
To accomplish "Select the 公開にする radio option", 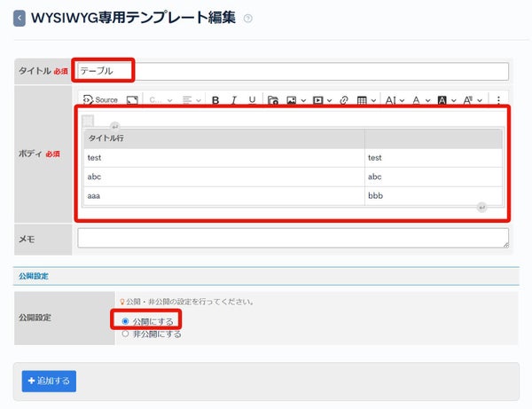I will [126, 321].
